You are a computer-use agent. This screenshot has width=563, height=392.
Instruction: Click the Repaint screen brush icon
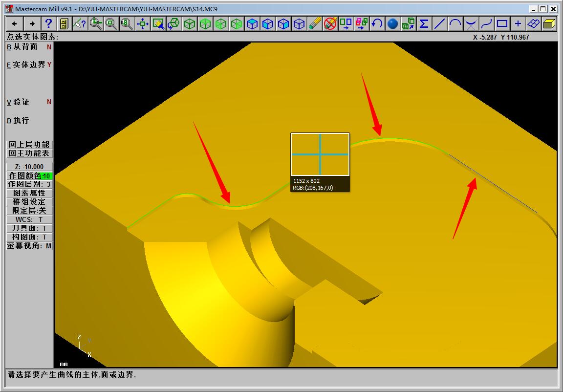tap(158, 23)
